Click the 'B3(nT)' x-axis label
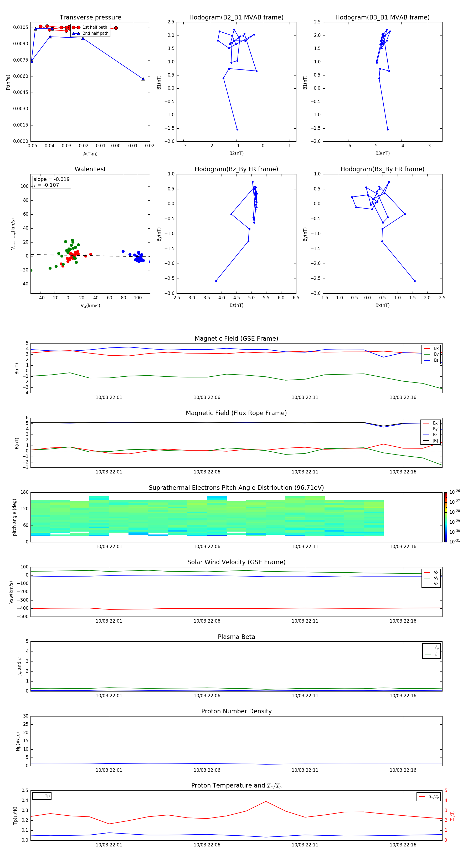473x868 pixels. click(x=382, y=153)
